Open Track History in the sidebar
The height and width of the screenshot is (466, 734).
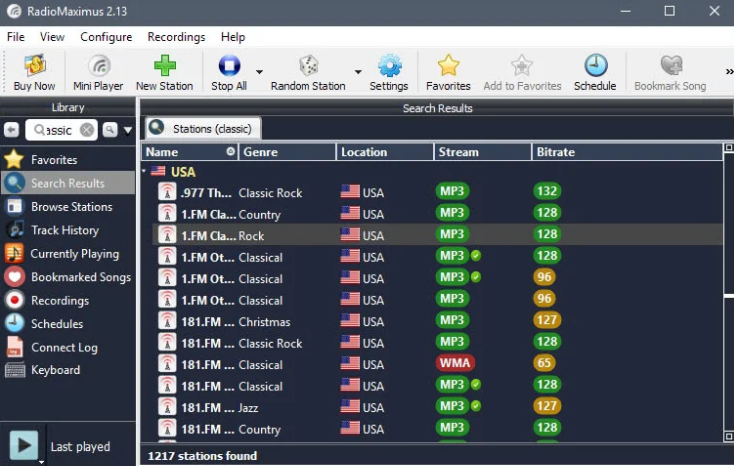67,230
